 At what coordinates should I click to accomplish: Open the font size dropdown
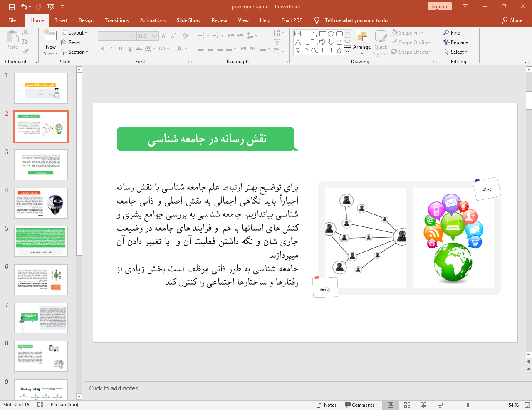(x=155, y=36)
